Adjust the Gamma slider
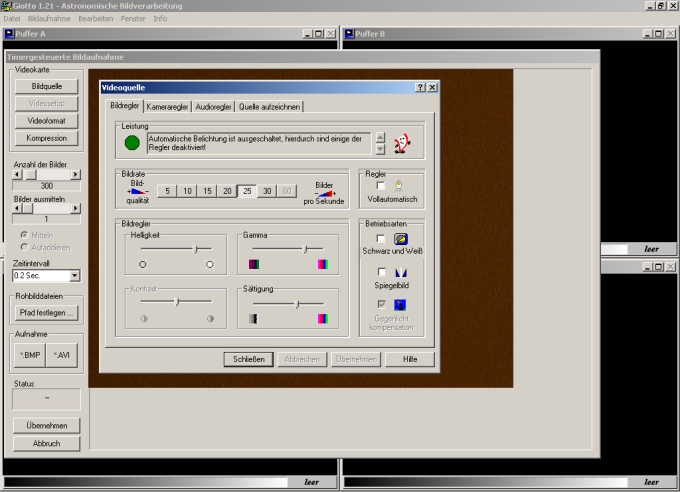 305,248
